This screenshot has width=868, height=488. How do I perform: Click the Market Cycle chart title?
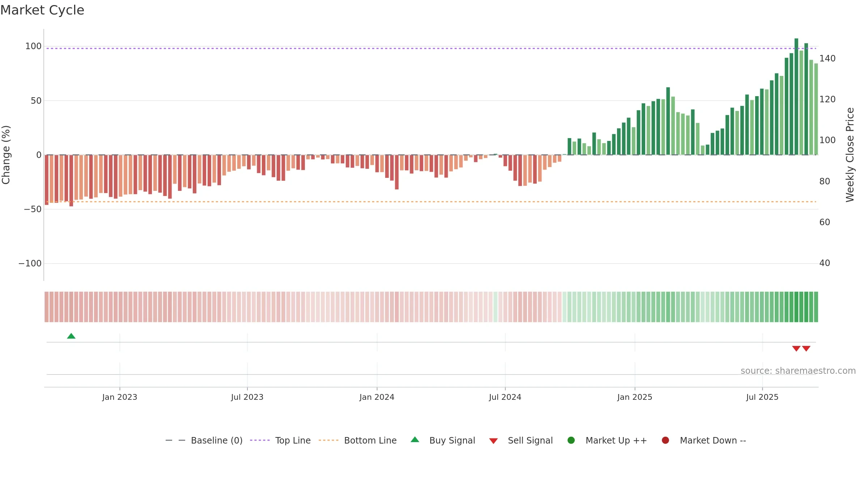[42, 10]
